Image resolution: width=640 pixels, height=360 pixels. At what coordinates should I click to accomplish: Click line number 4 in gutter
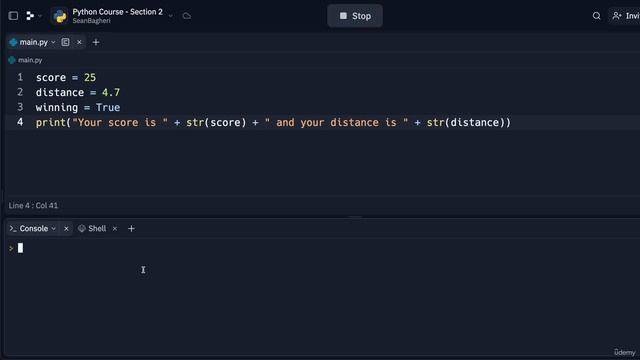[20, 122]
